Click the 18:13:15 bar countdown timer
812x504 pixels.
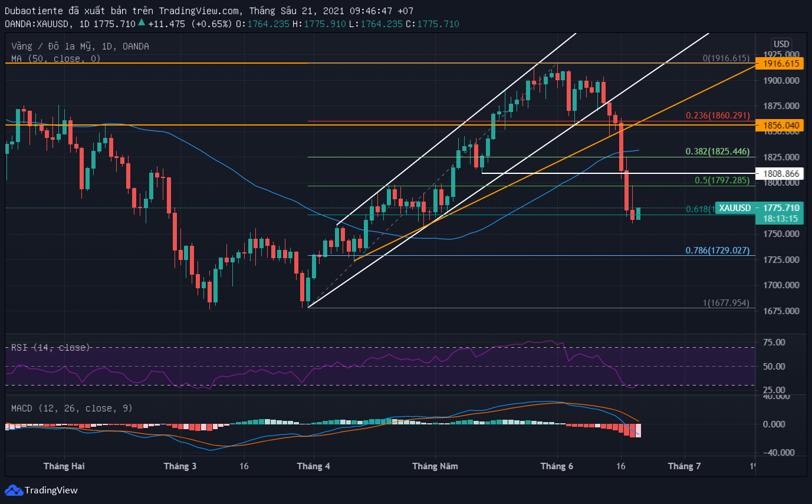point(781,218)
